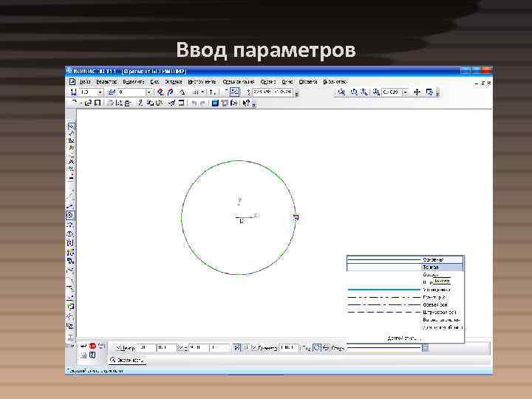Open the Выделить menu
This screenshot has width=532, height=399.
134,82
